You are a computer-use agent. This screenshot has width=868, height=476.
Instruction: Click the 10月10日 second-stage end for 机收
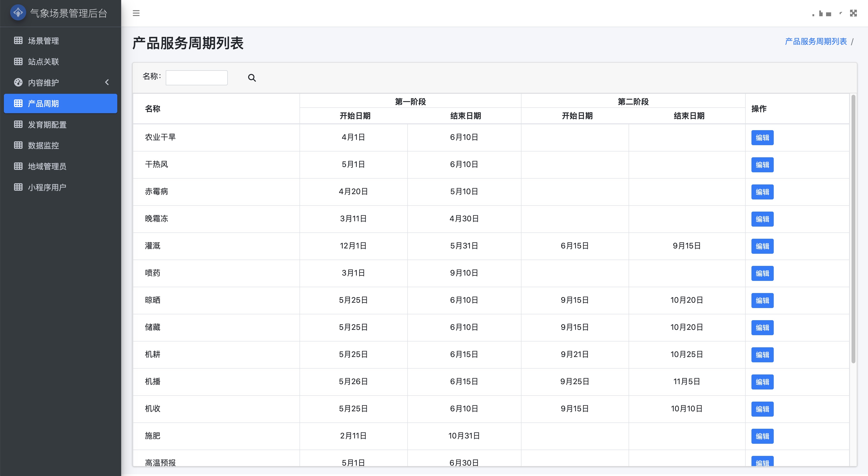tap(687, 409)
